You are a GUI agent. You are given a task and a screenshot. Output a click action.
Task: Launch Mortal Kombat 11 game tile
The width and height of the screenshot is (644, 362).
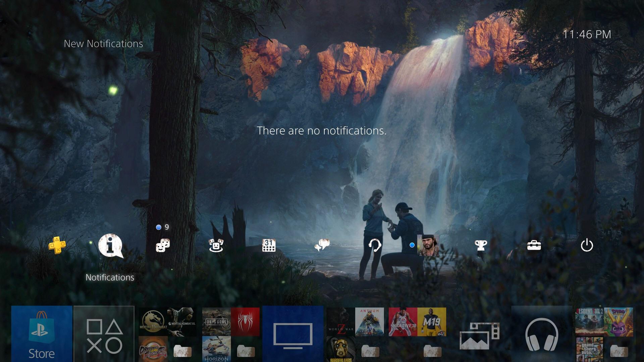[153, 322]
